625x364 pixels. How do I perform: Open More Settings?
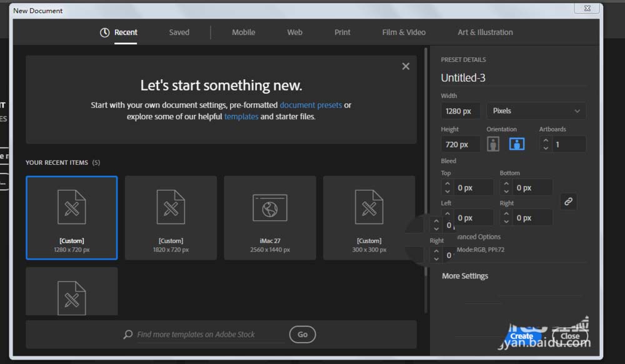pos(465,276)
